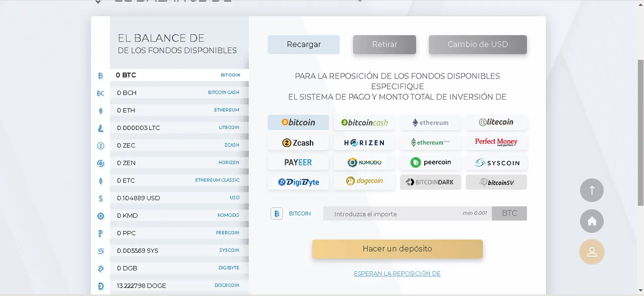Choose dogecoin as payment system

coord(364,182)
